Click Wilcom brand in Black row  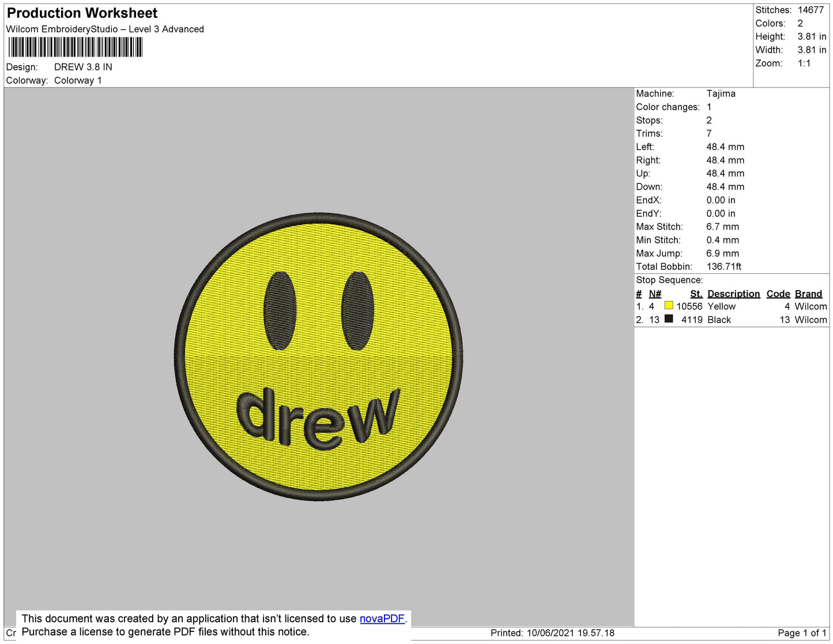point(811,319)
